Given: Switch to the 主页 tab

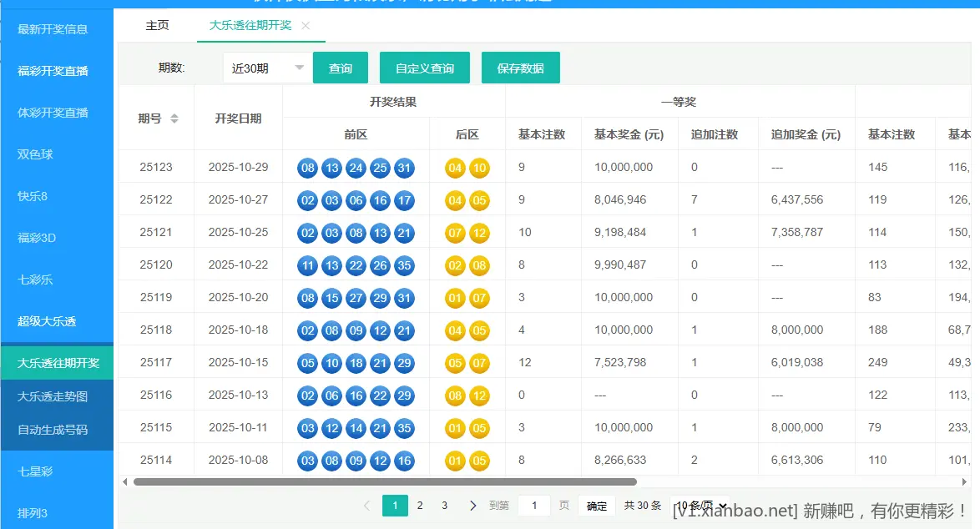Looking at the screenshot, I should click(x=157, y=25).
